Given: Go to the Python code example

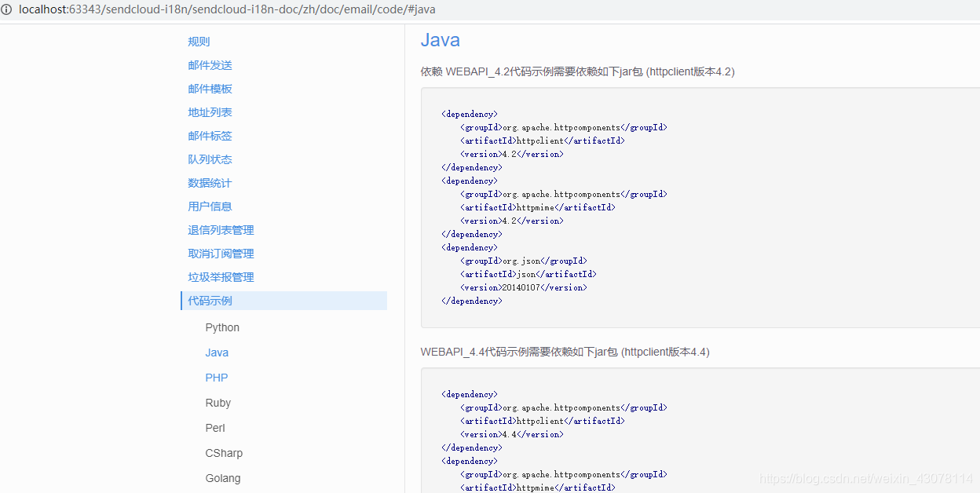Looking at the screenshot, I should coord(222,327).
